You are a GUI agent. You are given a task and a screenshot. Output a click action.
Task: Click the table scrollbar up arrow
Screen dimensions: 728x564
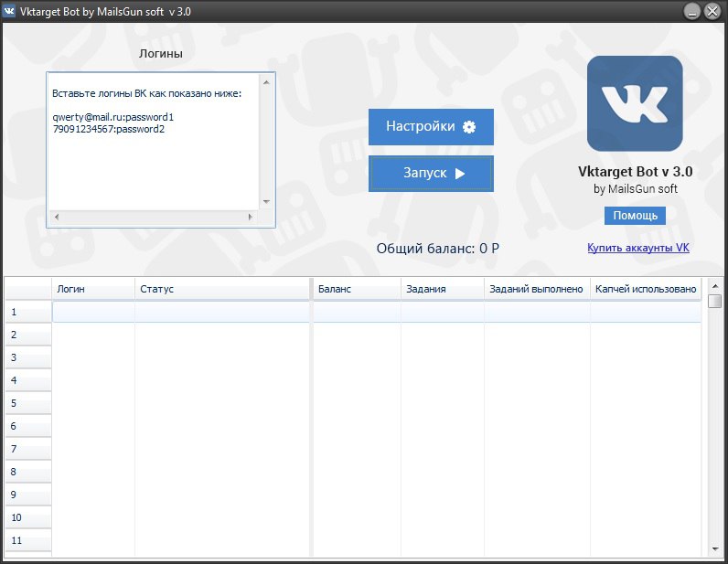[715, 286]
